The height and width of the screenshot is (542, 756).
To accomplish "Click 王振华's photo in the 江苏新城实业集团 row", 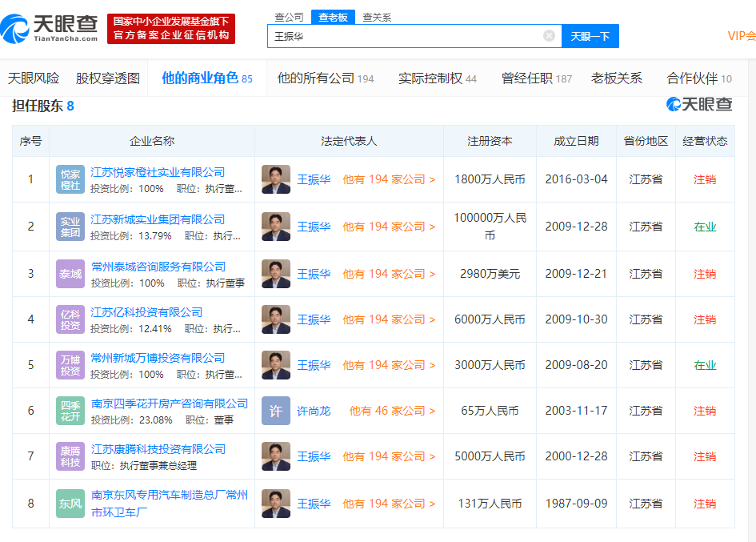I will 276,227.
